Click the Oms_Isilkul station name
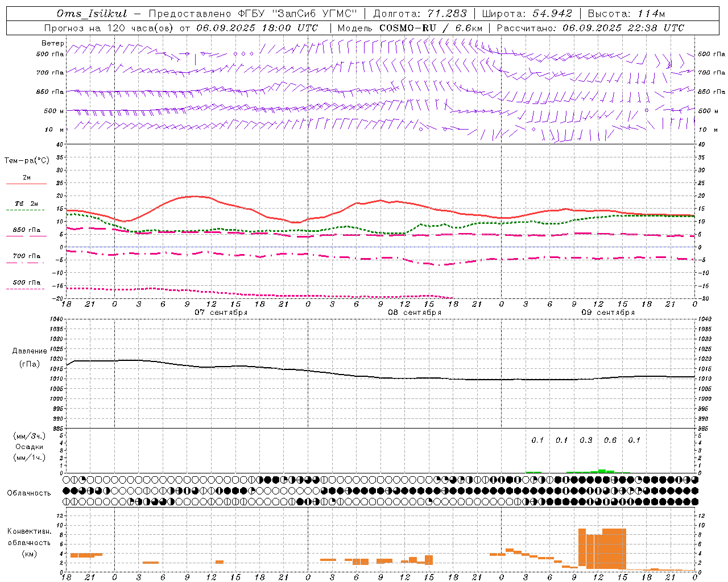This screenshot has width=728, height=582. 92,14
